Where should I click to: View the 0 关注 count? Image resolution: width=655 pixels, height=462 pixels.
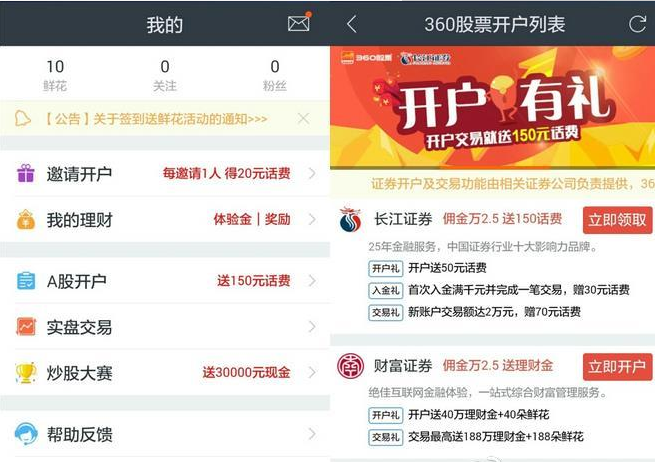pyautogui.click(x=165, y=75)
